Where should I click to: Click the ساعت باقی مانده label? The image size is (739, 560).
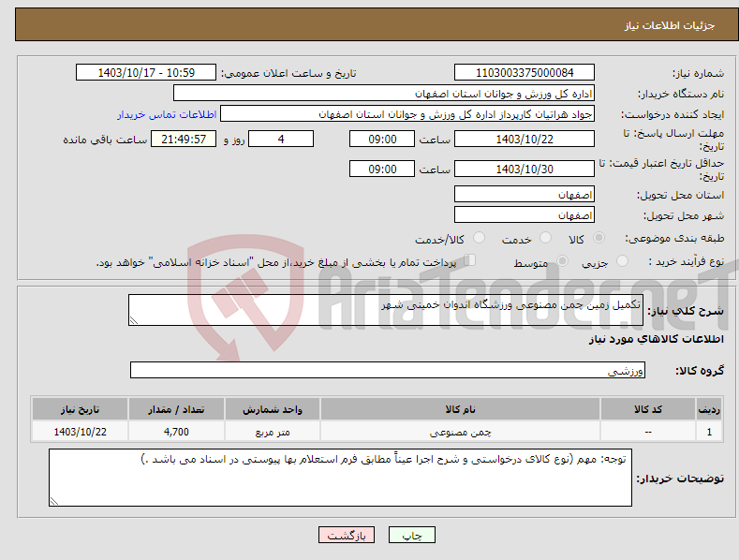tap(105, 140)
